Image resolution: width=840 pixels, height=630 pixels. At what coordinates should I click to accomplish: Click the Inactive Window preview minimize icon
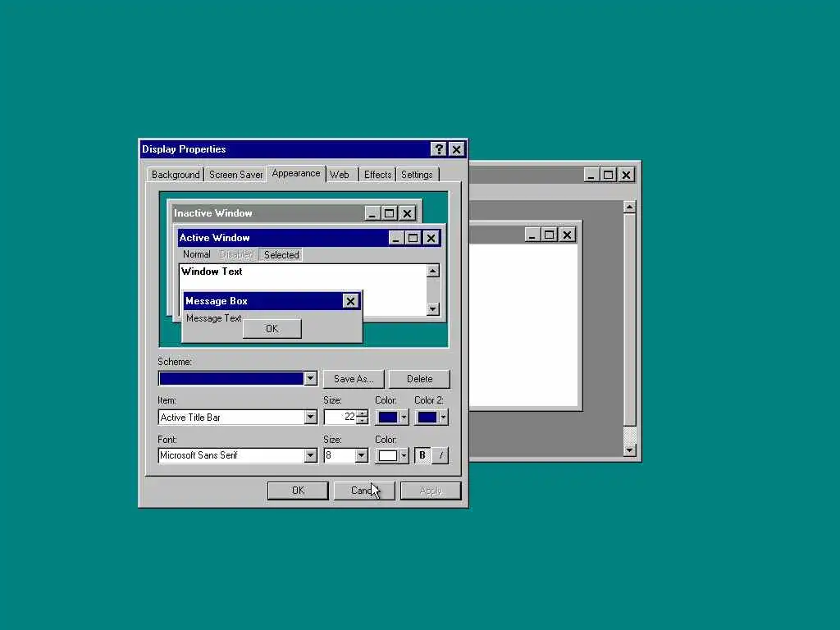372,213
